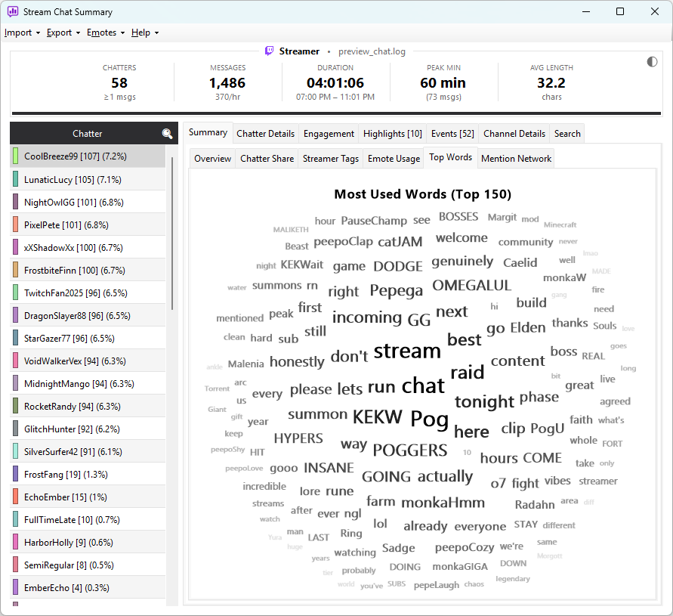
Task: Open the Help menu
Action: [145, 33]
